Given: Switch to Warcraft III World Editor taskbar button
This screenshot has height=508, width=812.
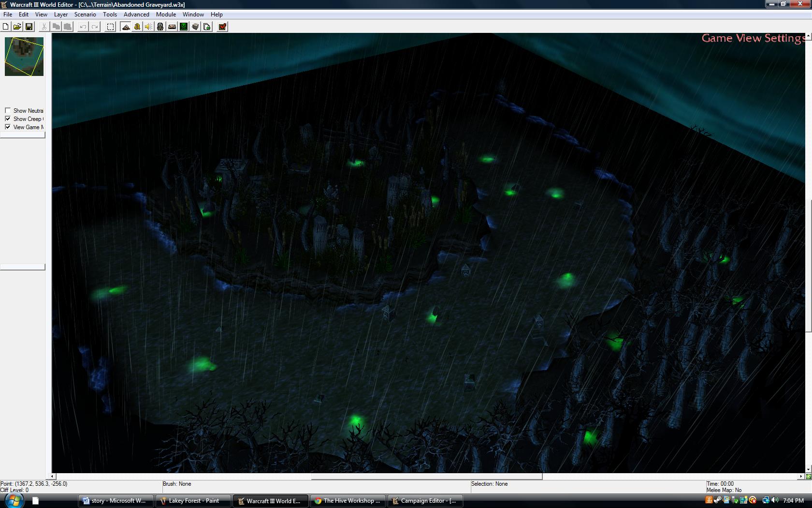Looking at the screenshot, I should (271, 501).
